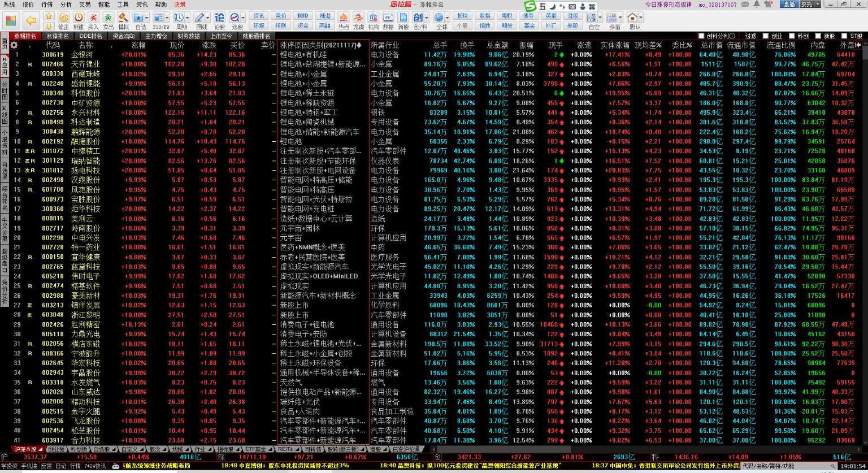Viewport: 868px width, 473px height.
Task: Click the 周期 period icon
Action: pos(179,18)
